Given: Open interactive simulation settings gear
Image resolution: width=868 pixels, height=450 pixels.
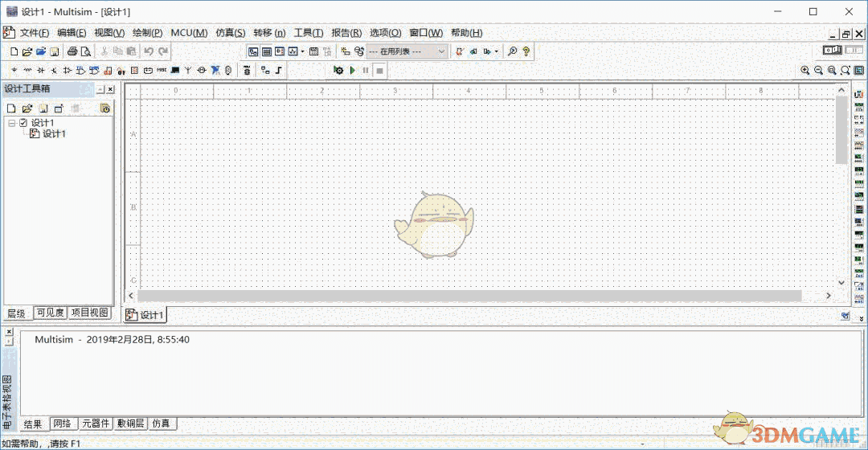Looking at the screenshot, I should coord(338,70).
